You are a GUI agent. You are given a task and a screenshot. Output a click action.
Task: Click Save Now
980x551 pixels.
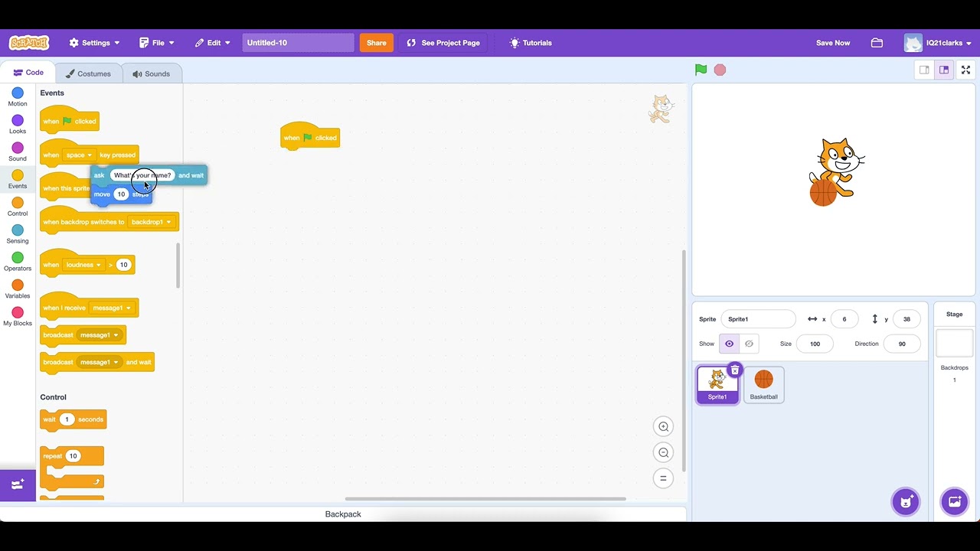[x=833, y=43]
